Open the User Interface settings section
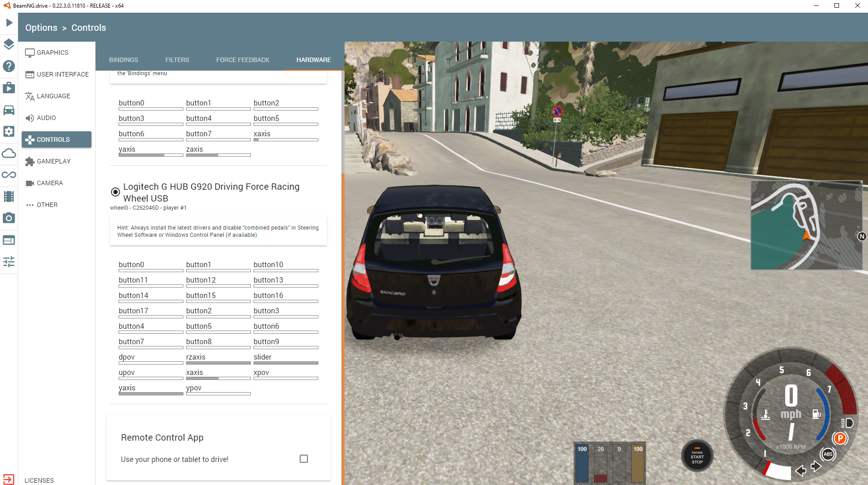Image resolution: width=868 pixels, height=485 pixels. click(x=57, y=74)
